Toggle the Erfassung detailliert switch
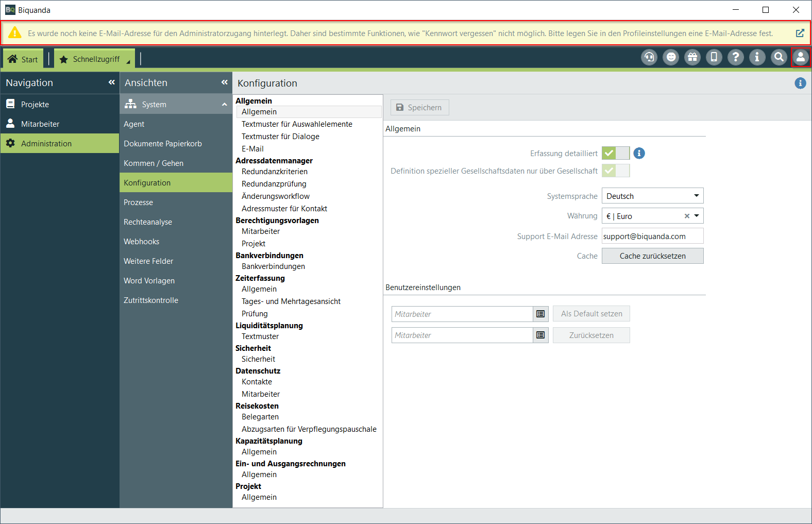This screenshot has width=812, height=524. (616, 153)
